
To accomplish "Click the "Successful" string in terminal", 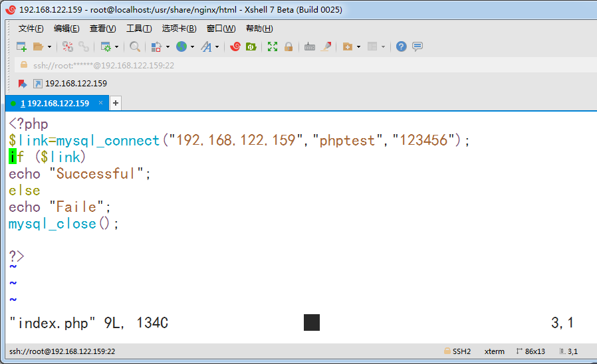I will (96, 174).
